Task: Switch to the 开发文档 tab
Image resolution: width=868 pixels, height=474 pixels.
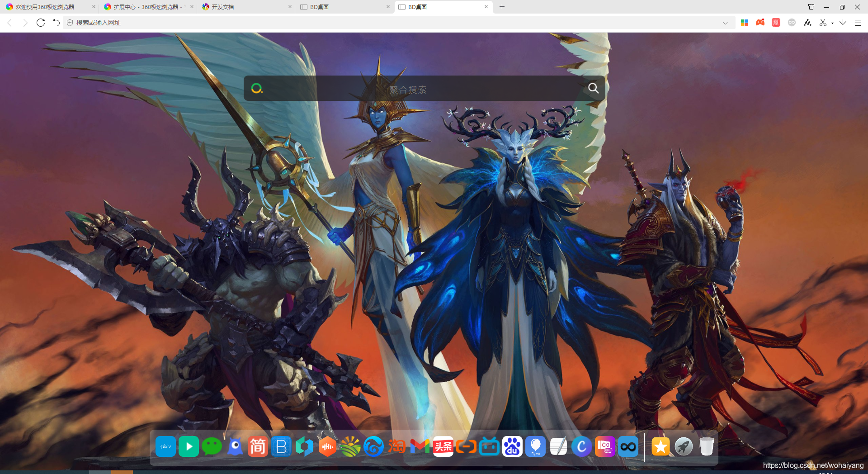Action: [246, 7]
